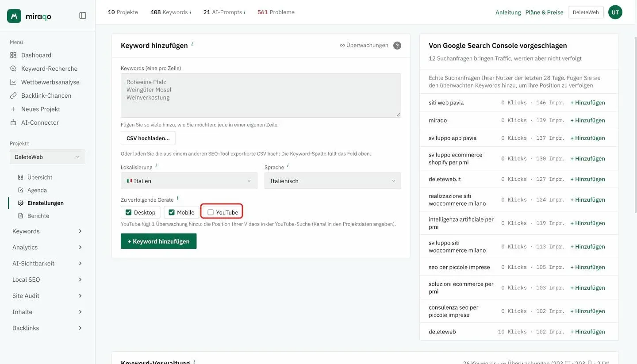Viewport: 637px width, 364px height.
Task: Click the Übersicht grid icon
Action: 20,177
